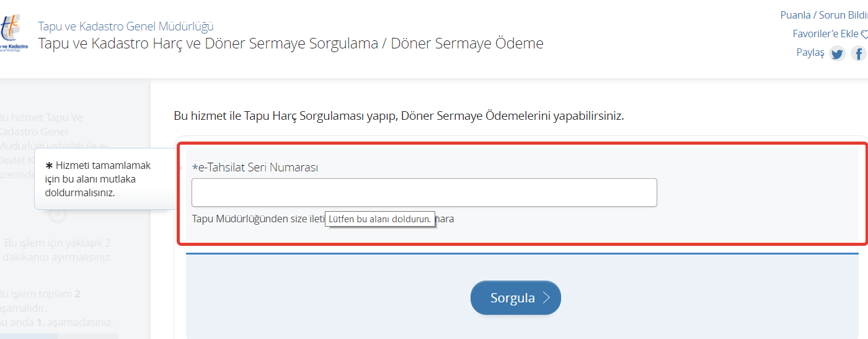This screenshot has width=868, height=339.
Task: Click the 'Lütfen bu alanı doldurun' validation tooltip
Action: pyautogui.click(x=379, y=219)
